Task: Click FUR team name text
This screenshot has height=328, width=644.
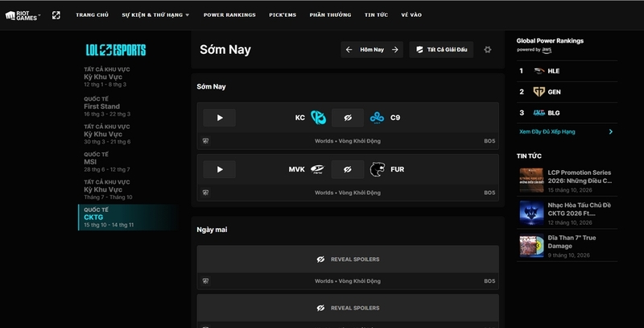Action: tap(397, 169)
